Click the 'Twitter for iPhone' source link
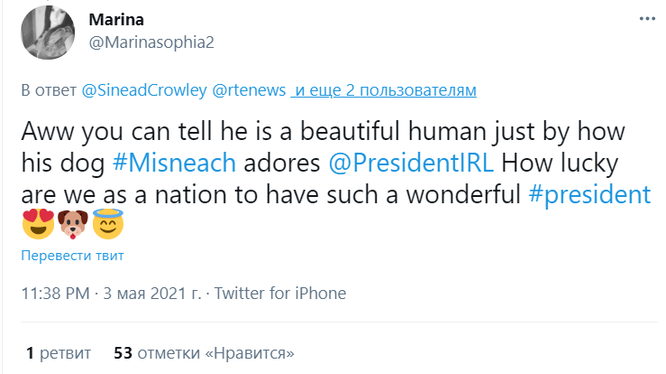Image resolution: width=666 pixels, height=374 pixels. (280, 293)
